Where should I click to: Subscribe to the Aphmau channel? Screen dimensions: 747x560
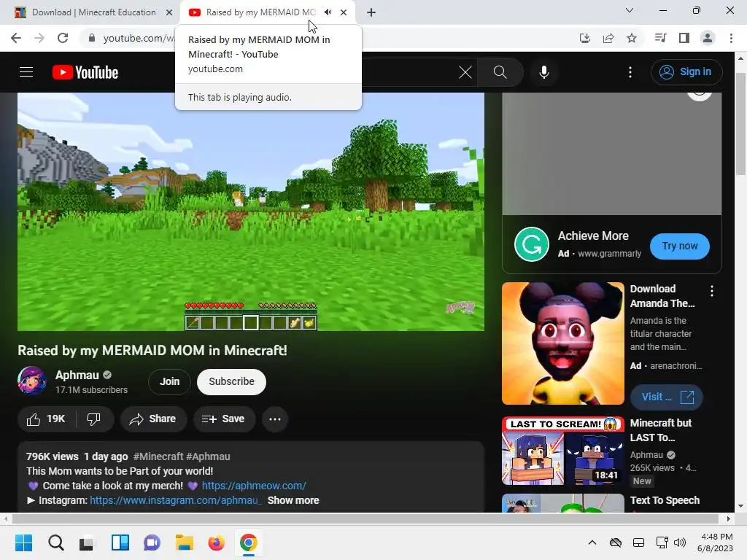point(231,381)
